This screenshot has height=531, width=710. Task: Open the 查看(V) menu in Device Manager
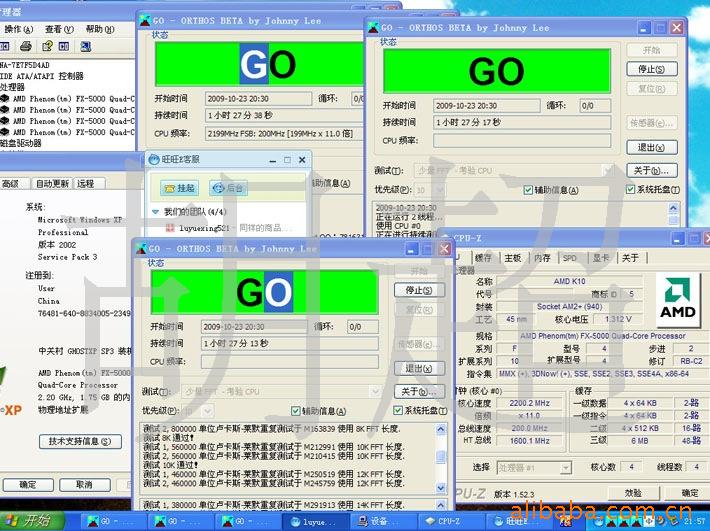tap(59, 29)
